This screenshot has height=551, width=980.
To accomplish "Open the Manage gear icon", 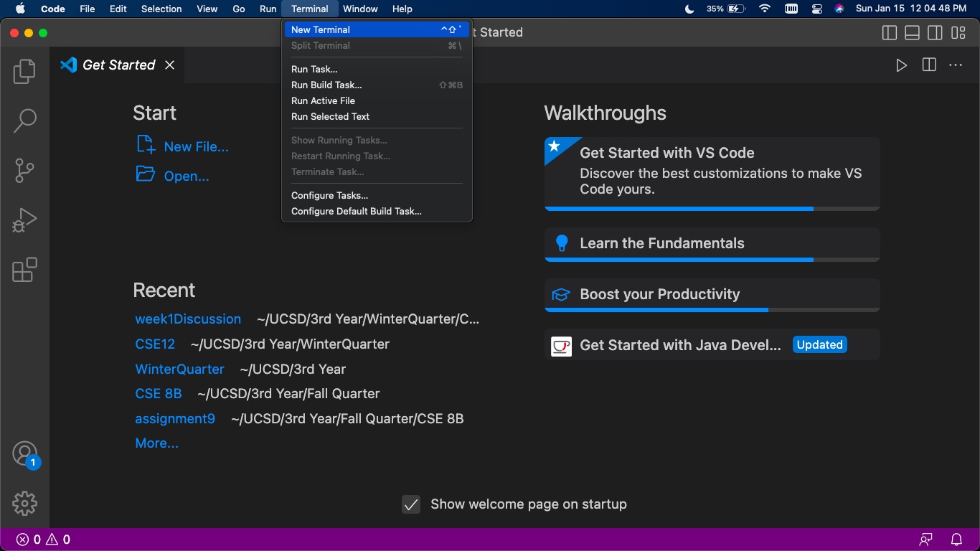I will pyautogui.click(x=24, y=503).
